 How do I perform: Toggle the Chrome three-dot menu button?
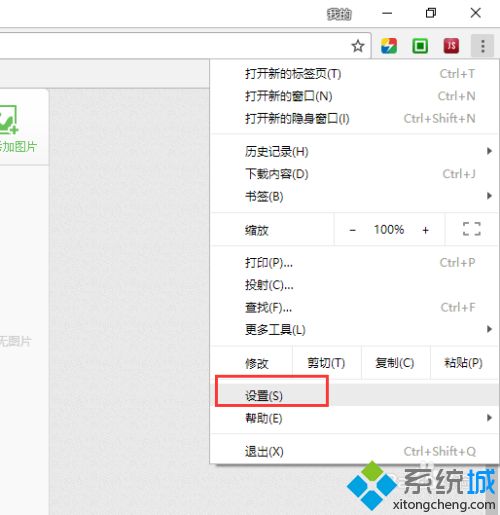coord(482,46)
